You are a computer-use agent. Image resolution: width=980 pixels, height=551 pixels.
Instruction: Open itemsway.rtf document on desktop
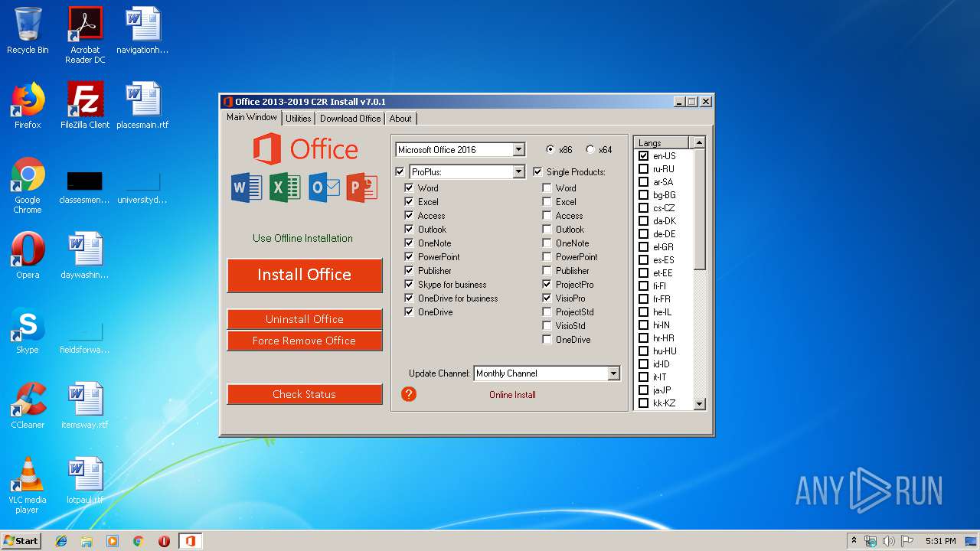[x=85, y=406]
